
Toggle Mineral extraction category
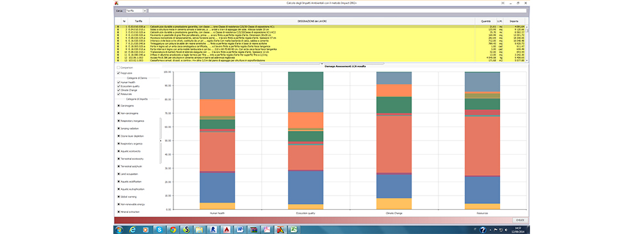coord(118,212)
